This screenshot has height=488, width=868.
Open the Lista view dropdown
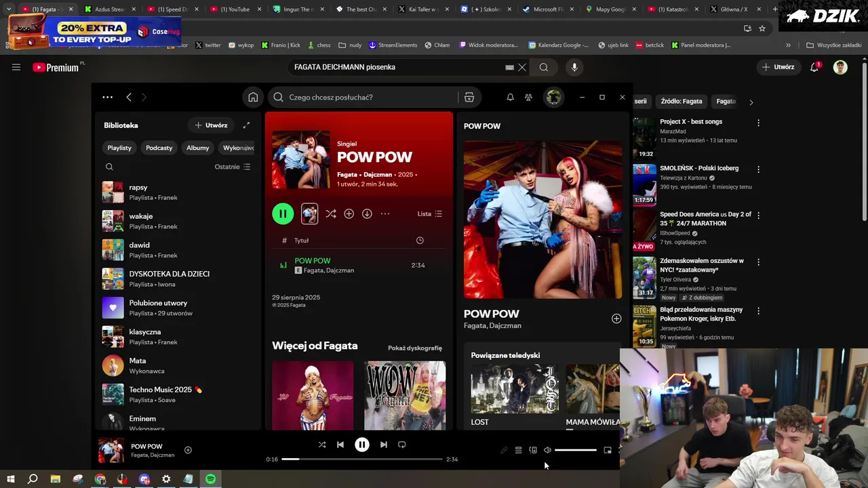(x=430, y=213)
